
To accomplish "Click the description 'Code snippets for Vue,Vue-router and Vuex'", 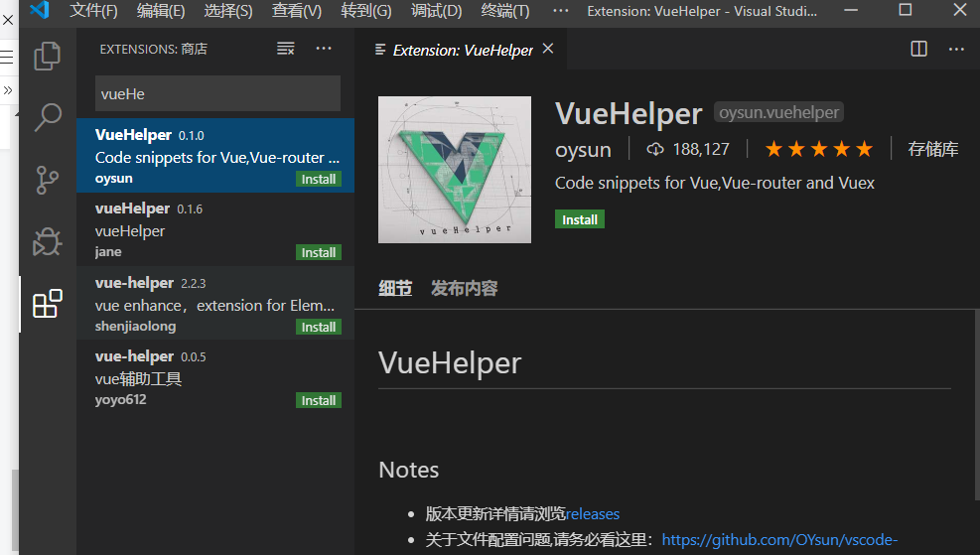I will click(x=714, y=183).
